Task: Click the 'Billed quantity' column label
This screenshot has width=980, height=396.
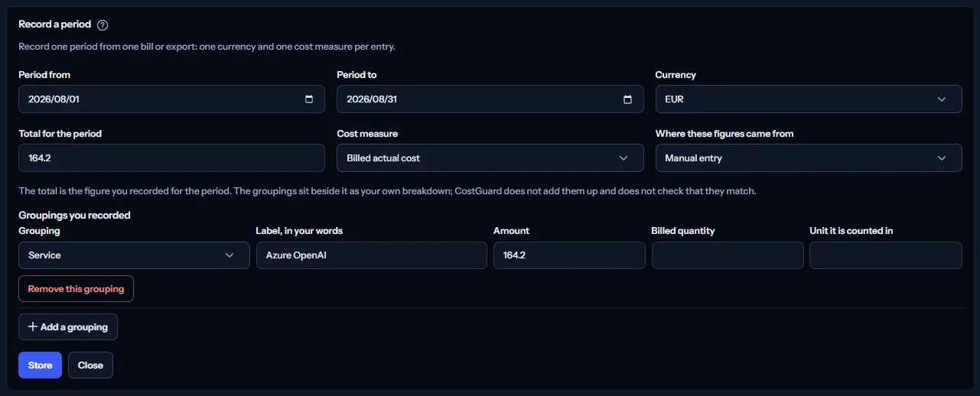Action: point(683,231)
